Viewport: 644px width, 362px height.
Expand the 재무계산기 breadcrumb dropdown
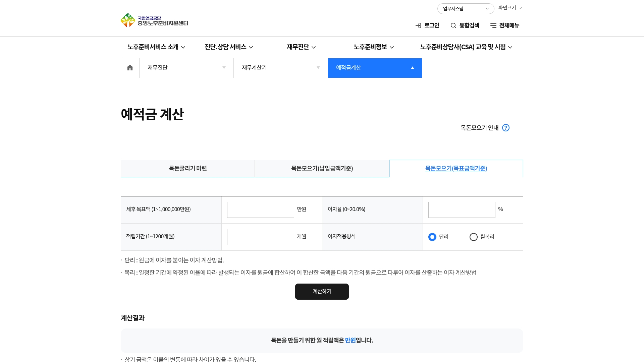point(280,68)
